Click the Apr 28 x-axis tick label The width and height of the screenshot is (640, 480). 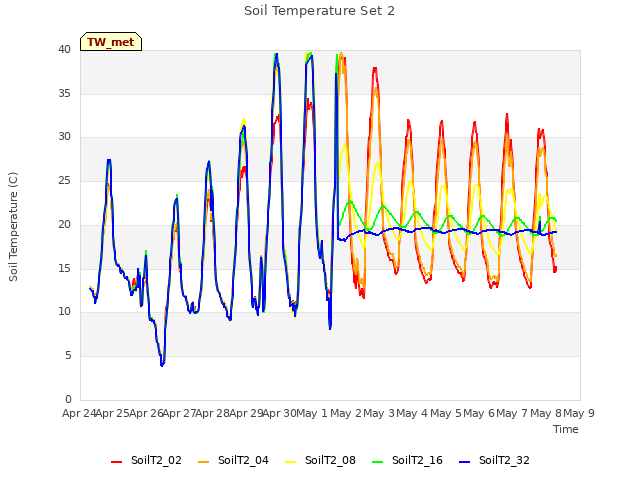[213, 413]
